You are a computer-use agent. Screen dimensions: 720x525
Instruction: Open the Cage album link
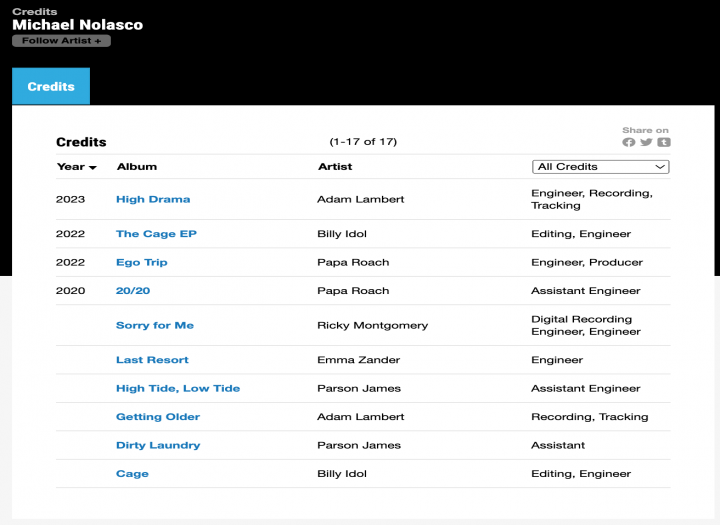pyautogui.click(x=132, y=474)
